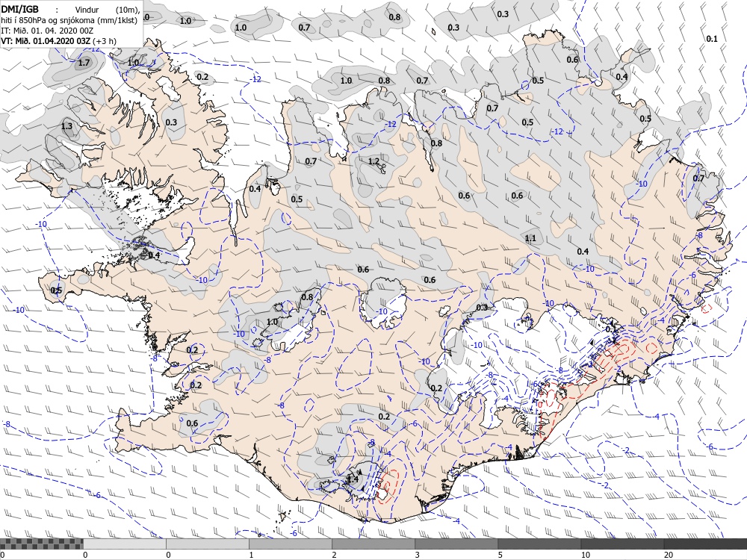This screenshot has height=560, width=747.
Task: Click the 1.4 snowfall value on the southern glacier
Action: pos(353,479)
